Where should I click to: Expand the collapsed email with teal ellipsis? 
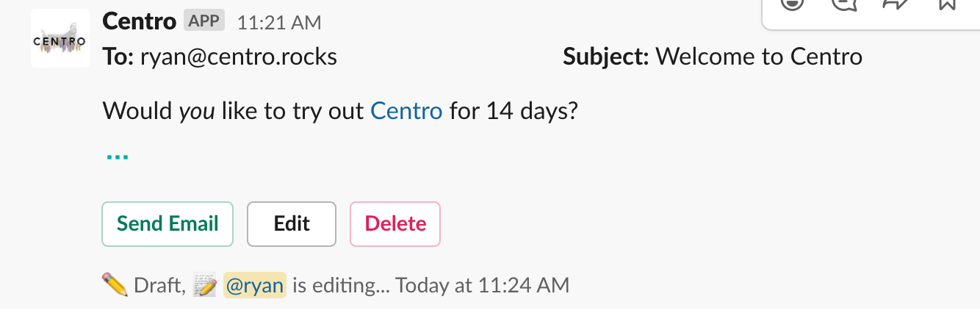tap(118, 156)
